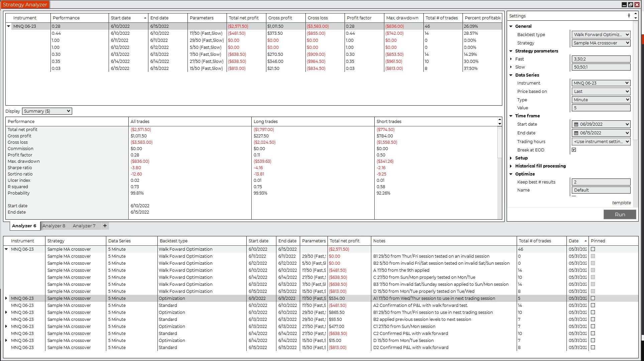Open the Display Summary ($) dropdown

pos(47,111)
